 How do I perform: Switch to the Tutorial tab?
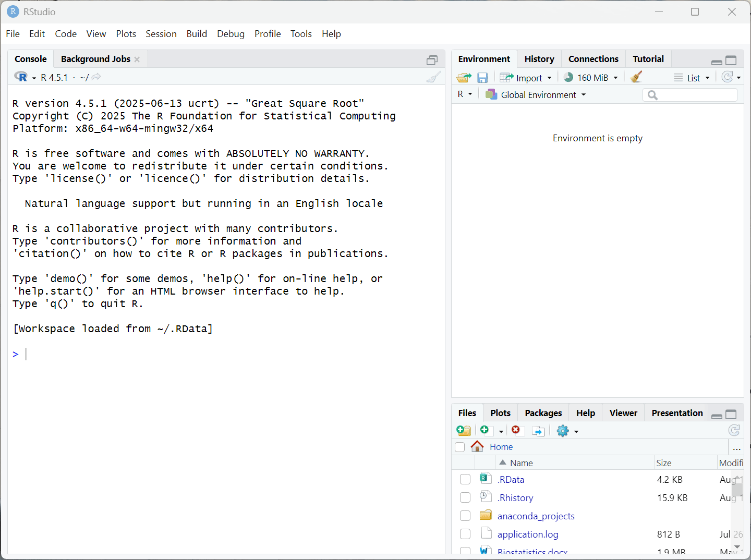coord(648,59)
